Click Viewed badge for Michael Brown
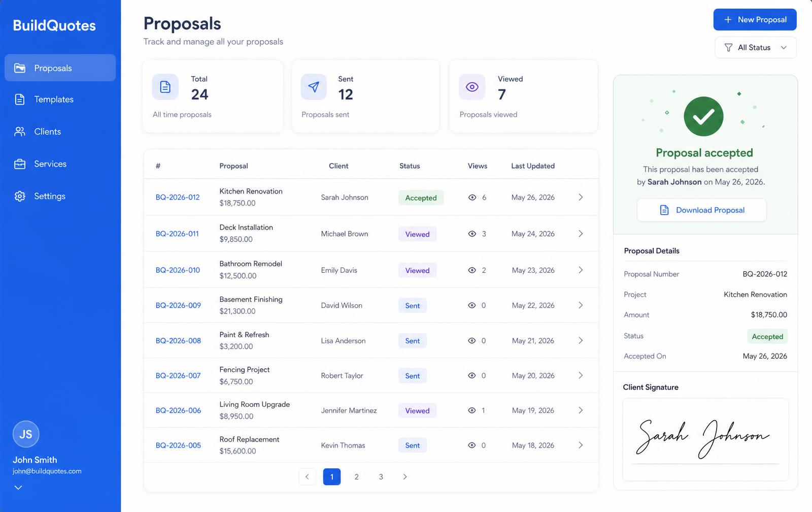The width and height of the screenshot is (812, 512). [x=417, y=234]
